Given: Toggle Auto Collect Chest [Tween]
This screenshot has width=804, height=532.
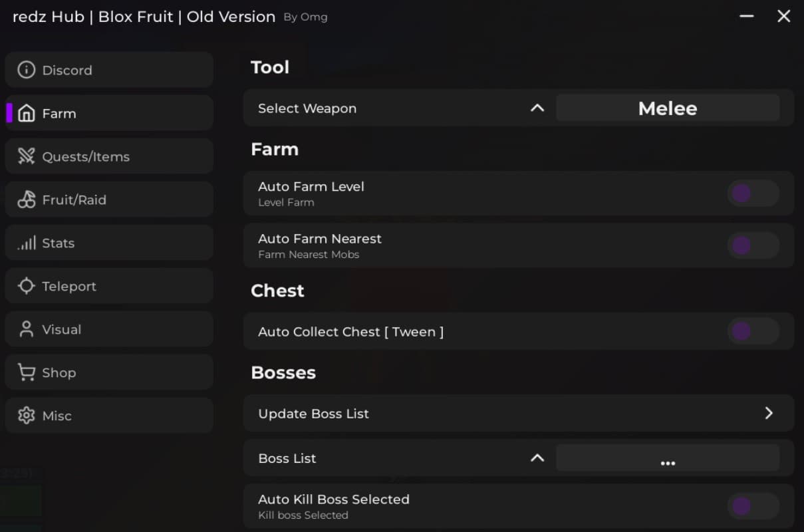Looking at the screenshot, I should point(752,331).
